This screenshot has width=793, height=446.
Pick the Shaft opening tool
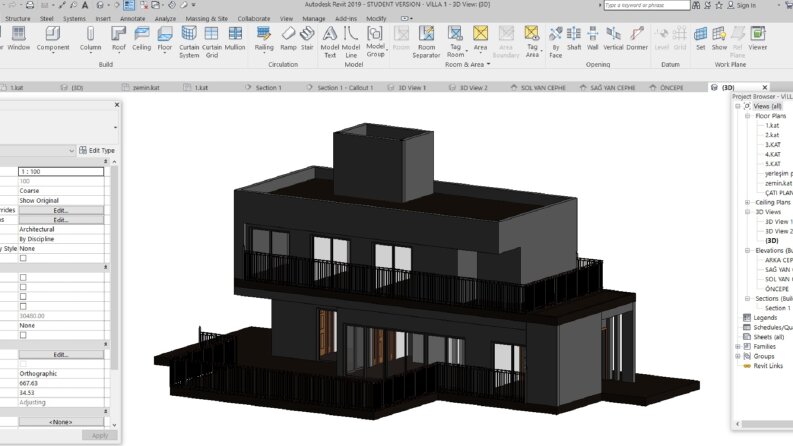[574, 38]
